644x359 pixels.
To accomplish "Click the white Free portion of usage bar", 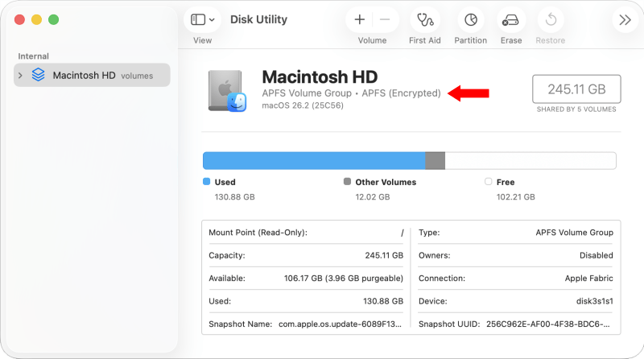I will [x=530, y=161].
